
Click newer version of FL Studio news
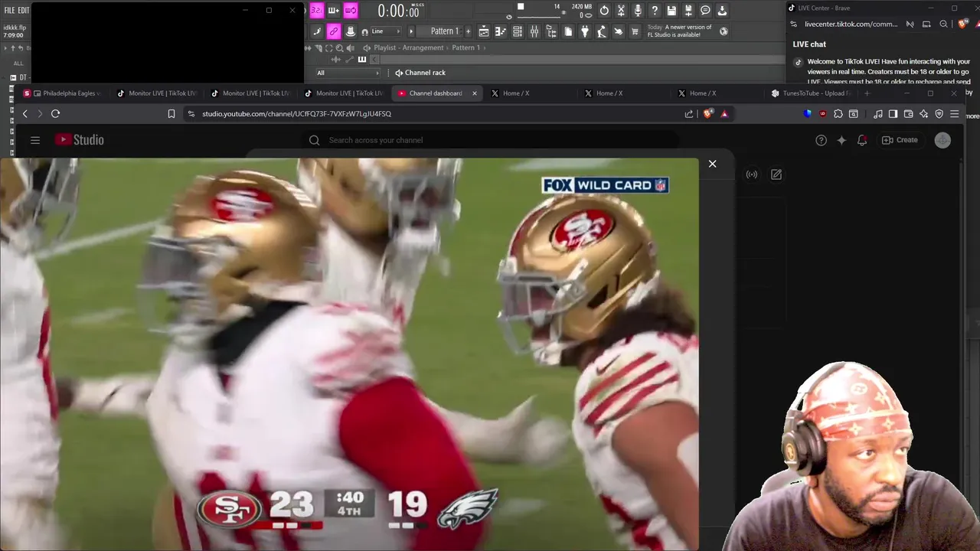pos(680,31)
